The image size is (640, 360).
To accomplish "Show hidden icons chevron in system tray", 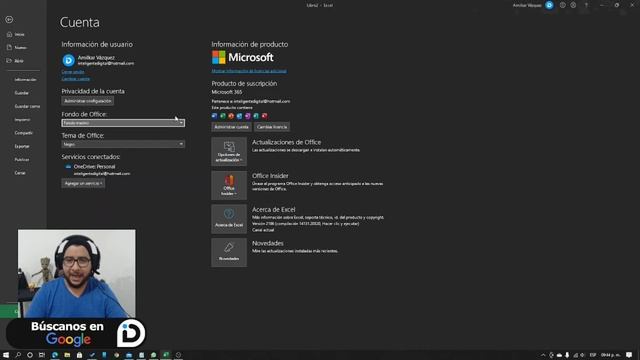I will 543,355.
